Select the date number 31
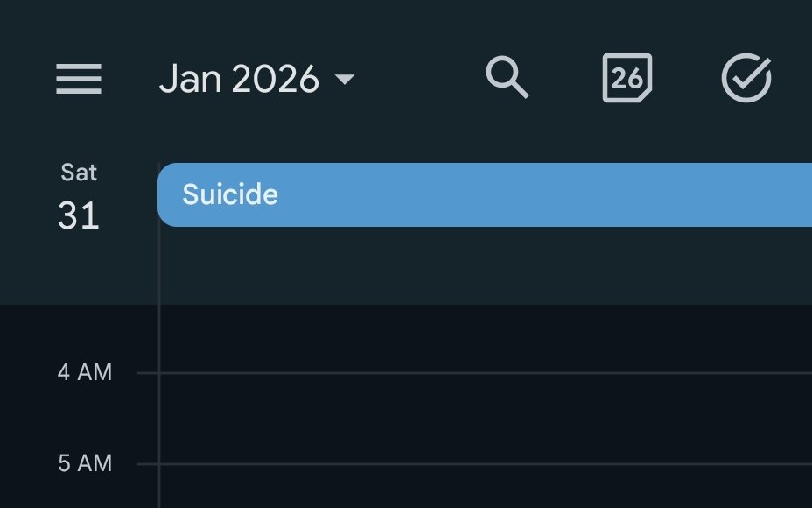 point(79,215)
